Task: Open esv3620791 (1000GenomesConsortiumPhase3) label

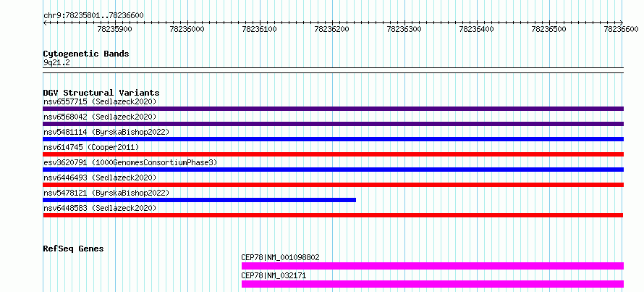Action: (130, 162)
